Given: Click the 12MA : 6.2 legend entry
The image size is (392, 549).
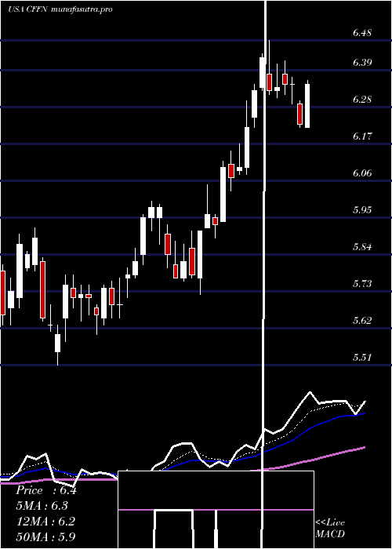Looking at the screenshot, I should pos(45,522).
